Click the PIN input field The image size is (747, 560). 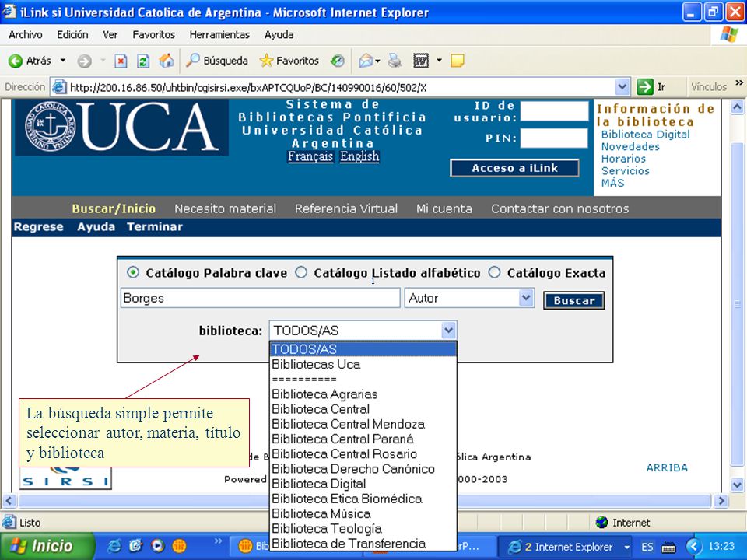click(555, 138)
